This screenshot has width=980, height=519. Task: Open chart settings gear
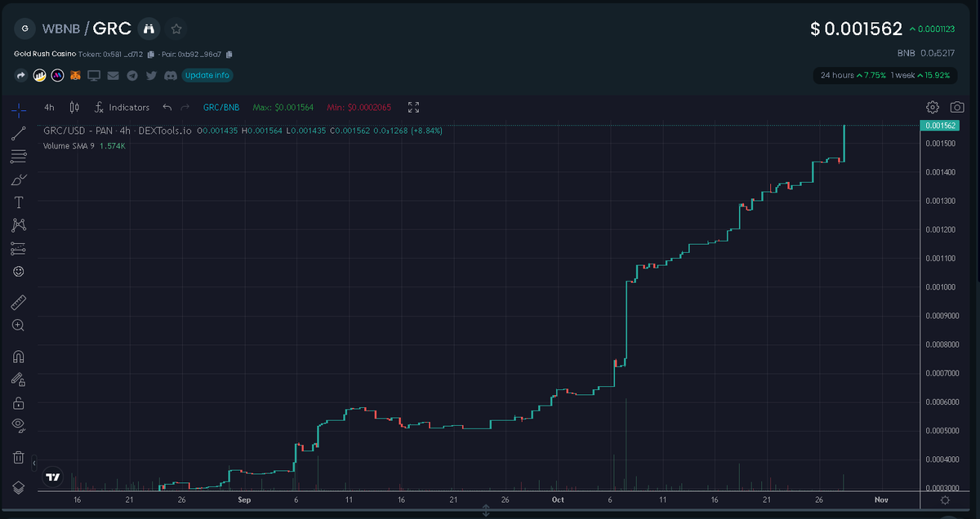(933, 107)
